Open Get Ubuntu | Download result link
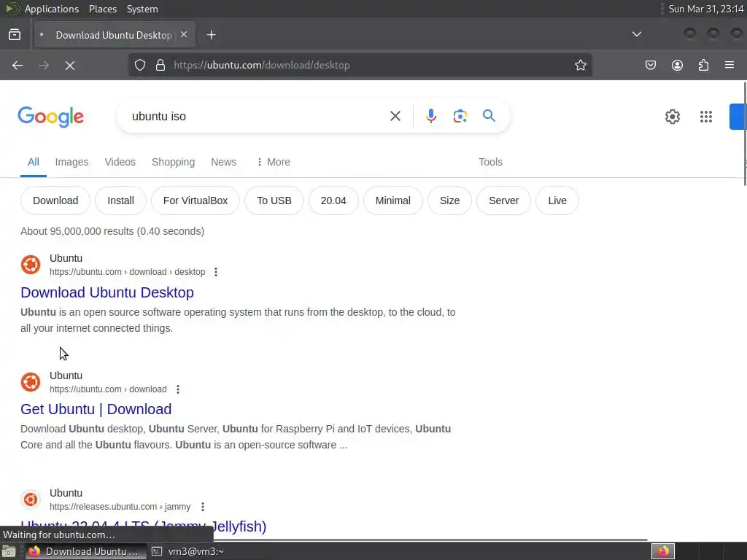This screenshot has width=747, height=560. 96,409
